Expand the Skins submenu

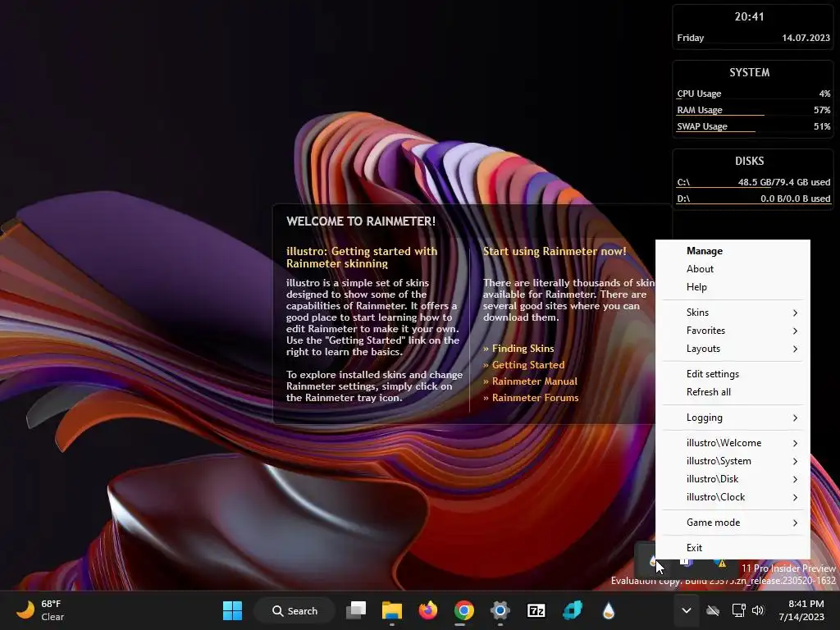[733, 313]
